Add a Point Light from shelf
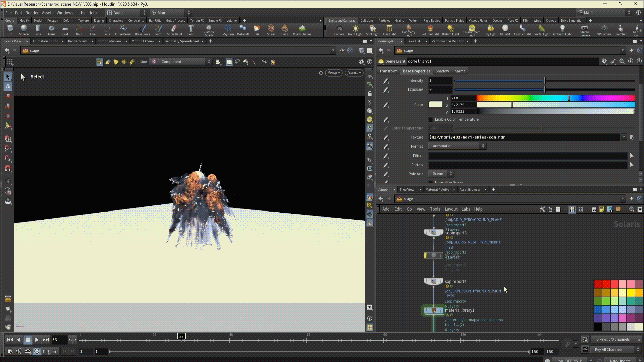644x362 pixels. click(355, 29)
